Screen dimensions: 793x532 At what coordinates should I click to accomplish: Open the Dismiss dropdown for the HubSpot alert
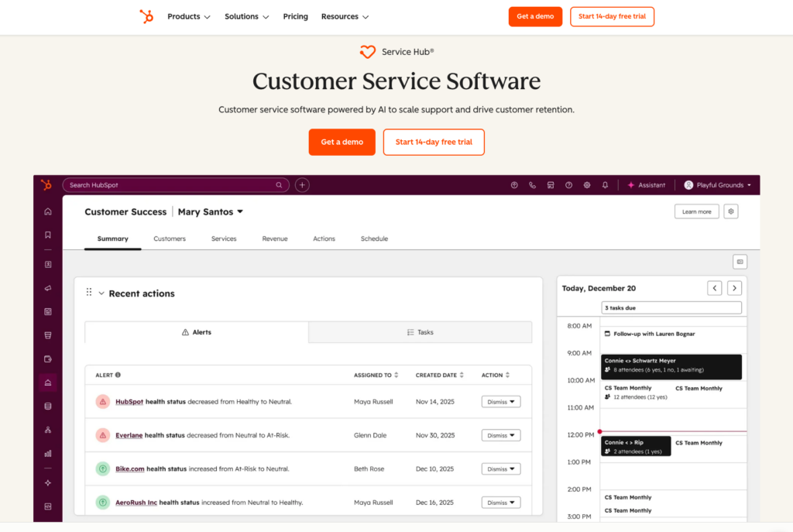(x=500, y=401)
